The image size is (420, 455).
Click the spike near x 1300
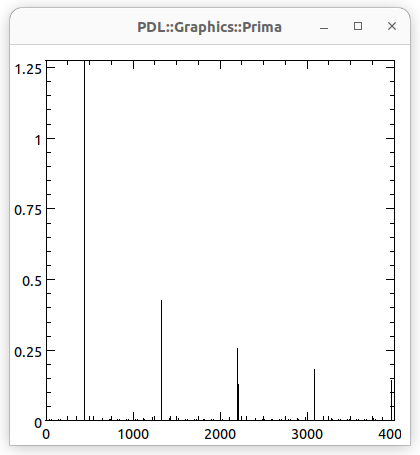161,360
